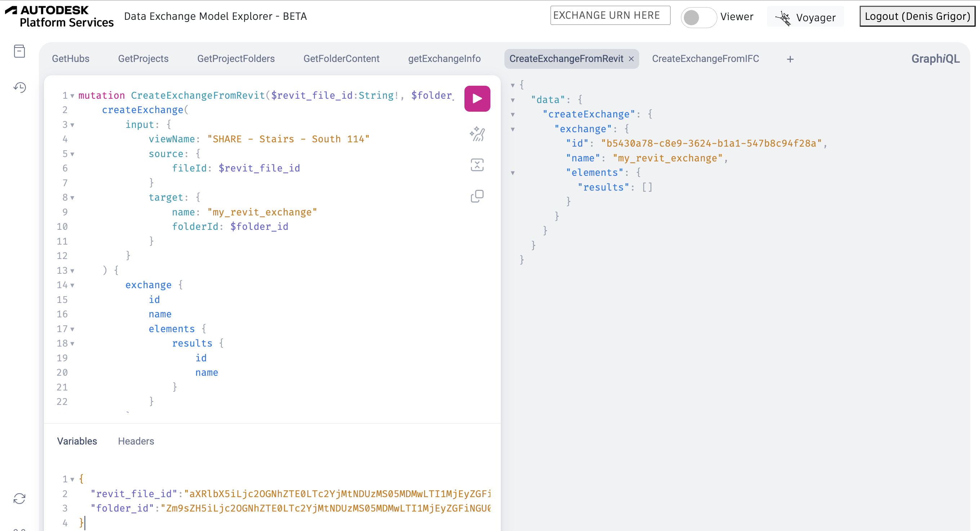
Task: Click the folderId: $folder_id line
Action: (x=230, y=226)
